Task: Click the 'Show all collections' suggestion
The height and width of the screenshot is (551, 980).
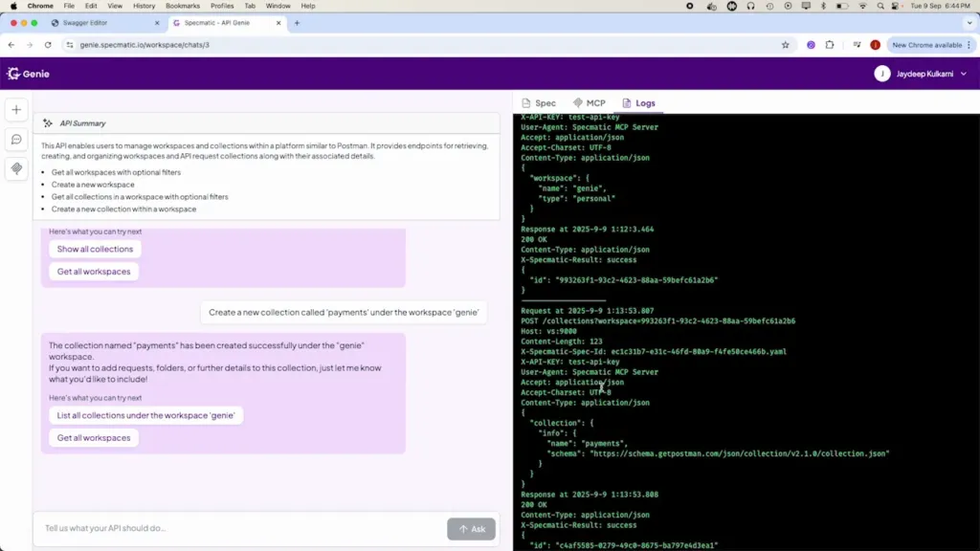Action: [x=95, y=249]
